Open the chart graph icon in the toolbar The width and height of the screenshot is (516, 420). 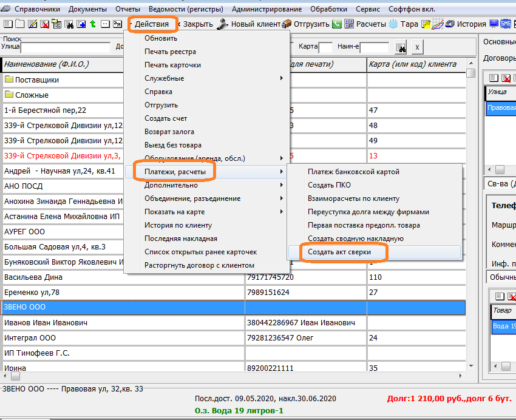coord(438,24)
